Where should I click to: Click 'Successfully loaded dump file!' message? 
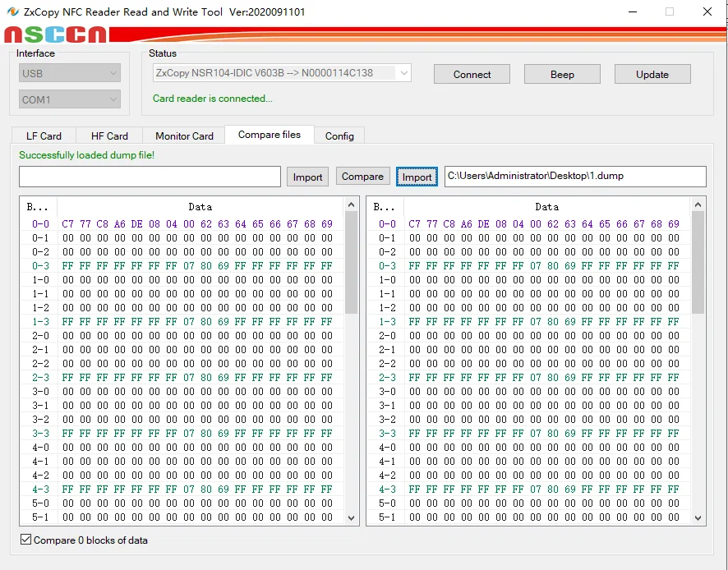tap(87, 155)
